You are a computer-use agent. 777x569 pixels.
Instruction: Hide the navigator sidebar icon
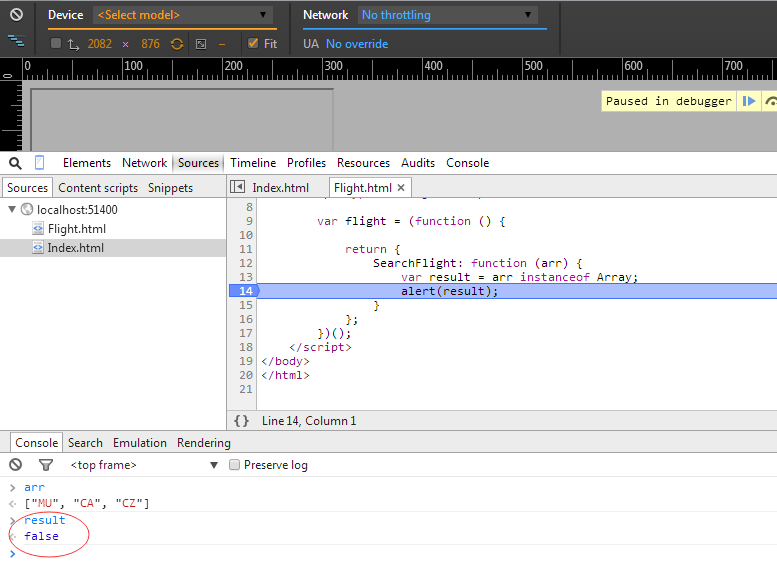[237, 187]
